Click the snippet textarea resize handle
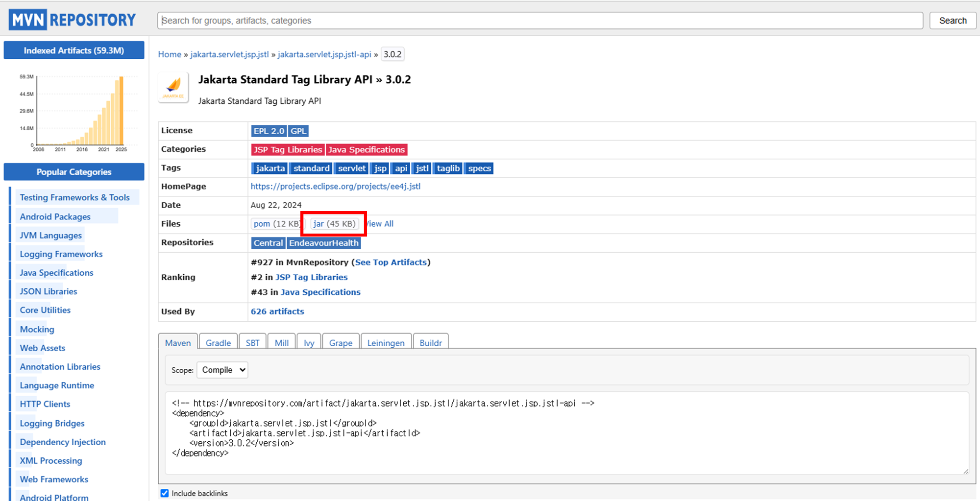980x501 pixels. tap(966, 471)
